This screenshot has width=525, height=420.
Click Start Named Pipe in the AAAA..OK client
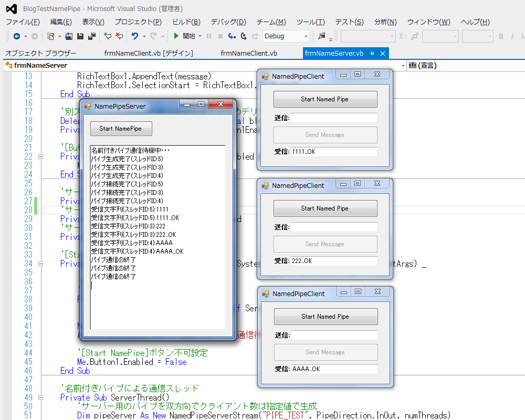click(326, 317)
